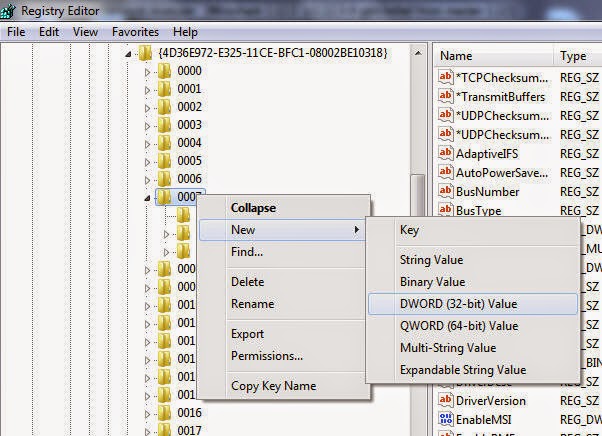Create a new Expandable String Value
The height and width of the screenshot is (436, 602).
(x=463, y=370)
